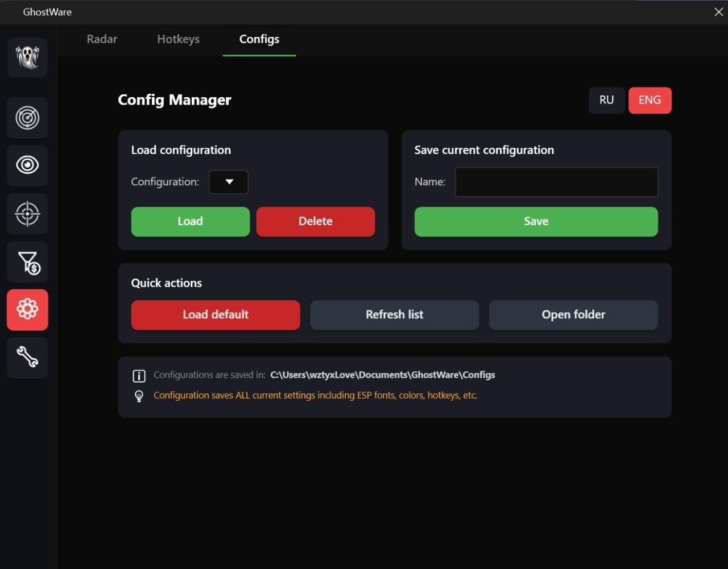
Task: Open the crosshair section in the sidebar
Action: (x=27, y=214)
